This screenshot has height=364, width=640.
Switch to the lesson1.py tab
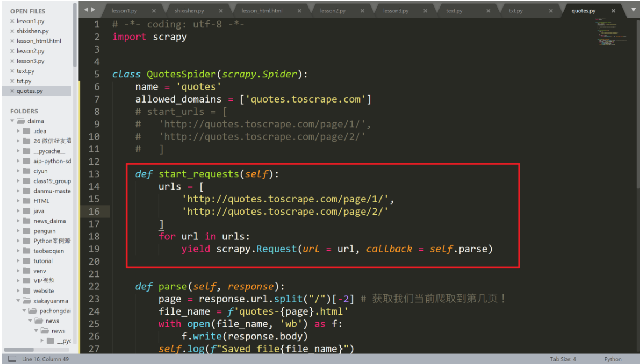(125, 11)
